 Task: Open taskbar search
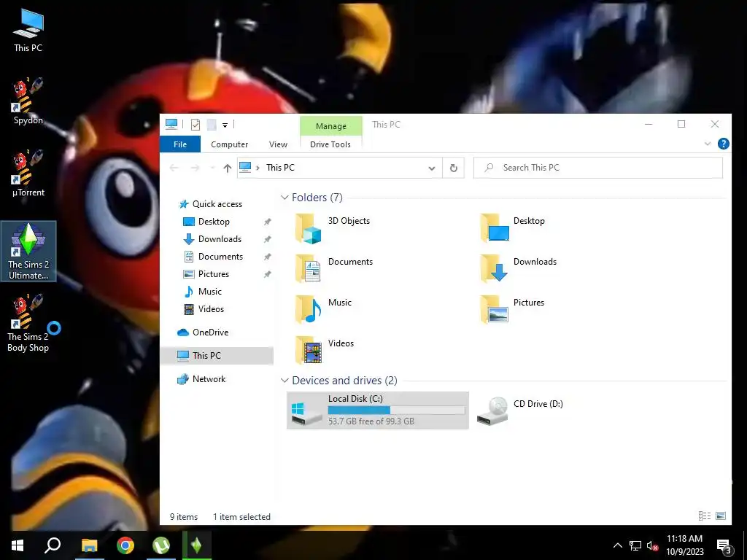click(x=53, y=545)
